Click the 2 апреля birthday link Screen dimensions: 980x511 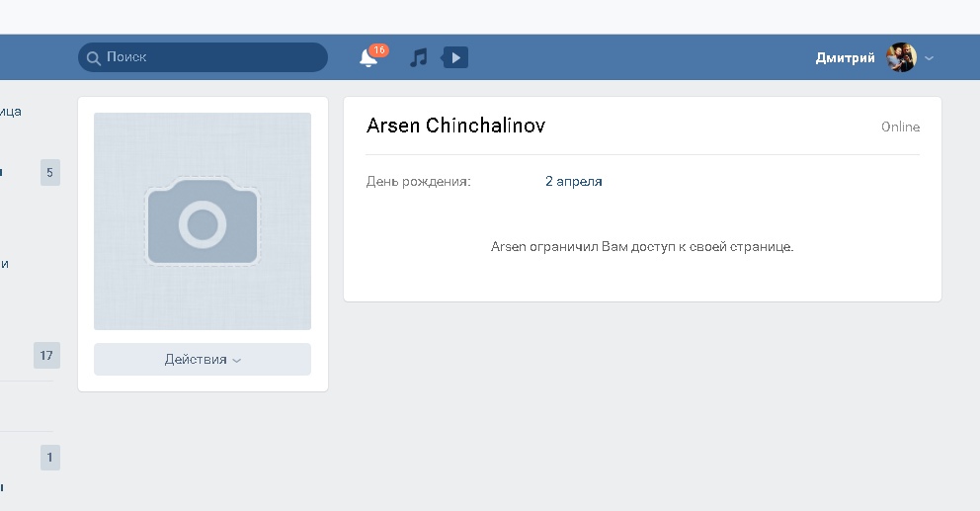(x=573, y=181)
